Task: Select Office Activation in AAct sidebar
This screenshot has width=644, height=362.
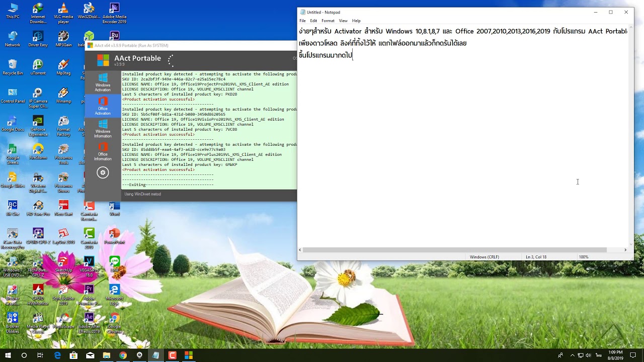Action: click(x=103, y=106)
